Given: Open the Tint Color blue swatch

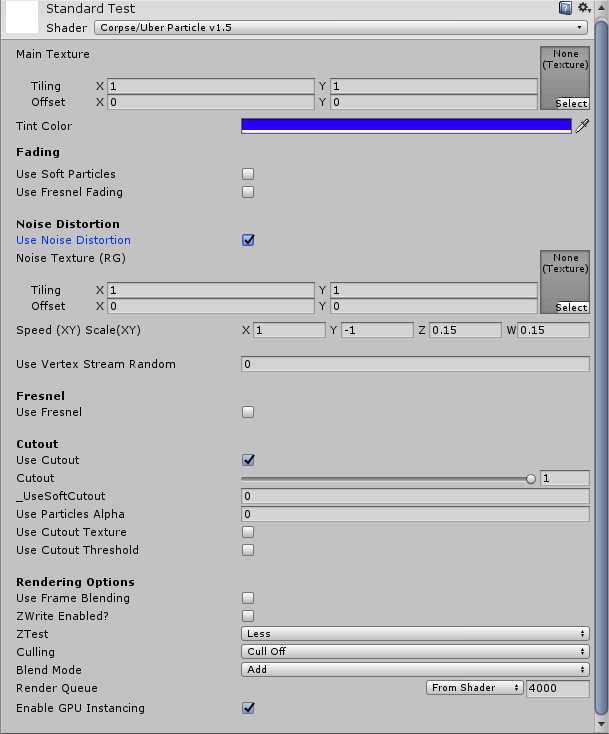Looking at the screenshot, I should (406, 126).
